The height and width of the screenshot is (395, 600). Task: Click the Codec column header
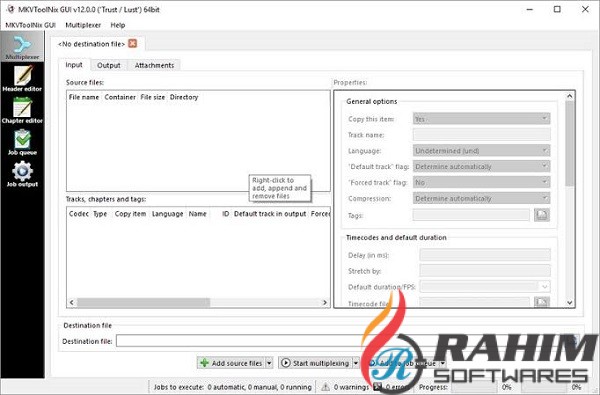point(79,214)
